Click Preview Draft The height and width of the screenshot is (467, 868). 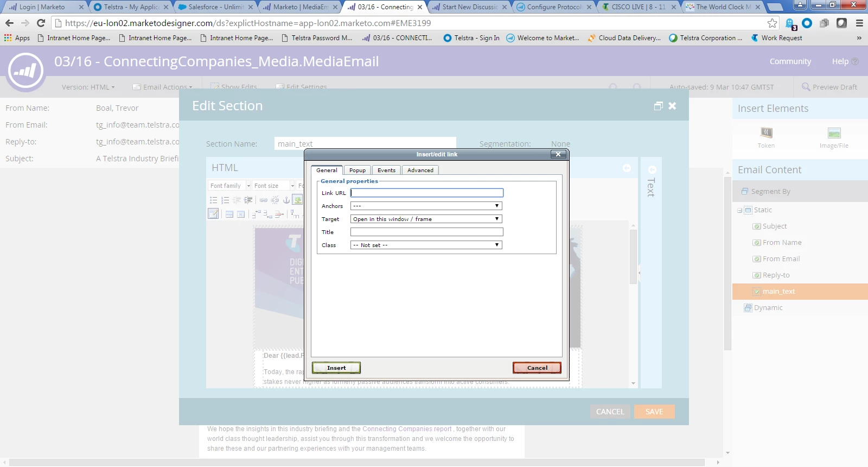click(x=829, y=87)
